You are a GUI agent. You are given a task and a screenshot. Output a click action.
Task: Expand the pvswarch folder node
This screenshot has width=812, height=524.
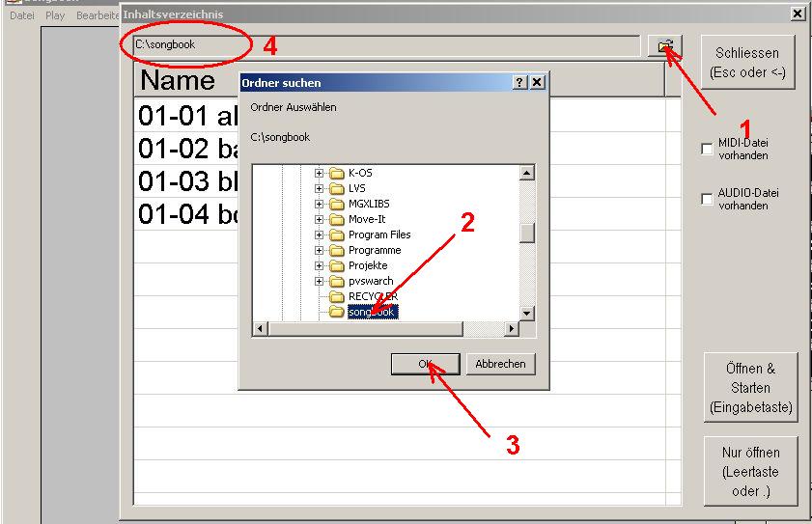point(319,282)
